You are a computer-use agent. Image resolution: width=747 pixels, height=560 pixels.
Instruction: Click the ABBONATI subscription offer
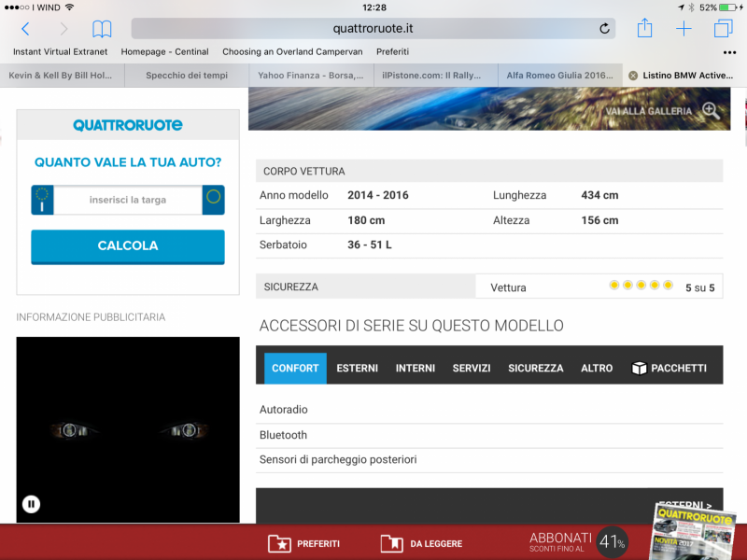coord(579,541)
